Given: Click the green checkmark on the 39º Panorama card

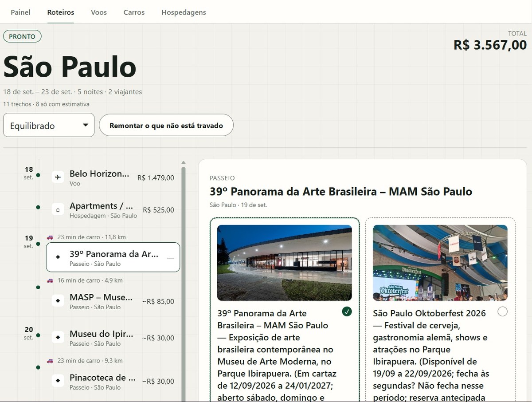Looking at the screenshot, I should coord(347,311).
